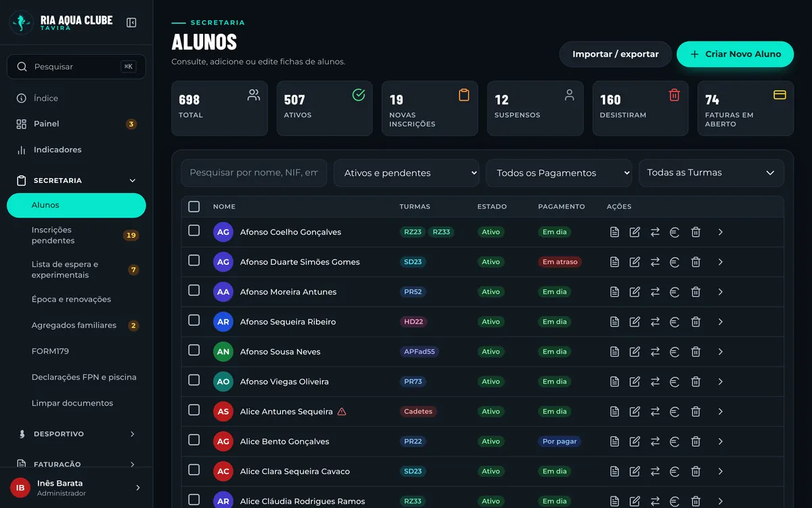Open the Todas as Turmas dropdown

pos(711,173)
